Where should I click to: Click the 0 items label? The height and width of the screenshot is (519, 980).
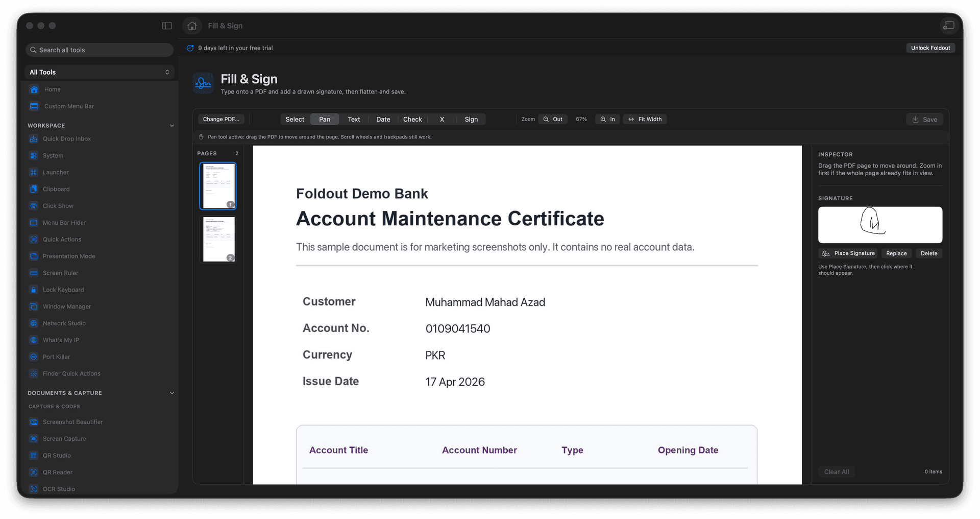[x=934, y=472]
